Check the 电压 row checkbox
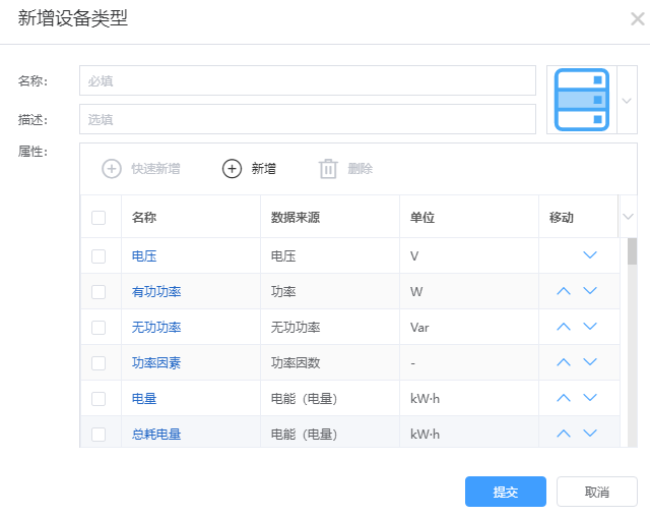 (98, 256)
